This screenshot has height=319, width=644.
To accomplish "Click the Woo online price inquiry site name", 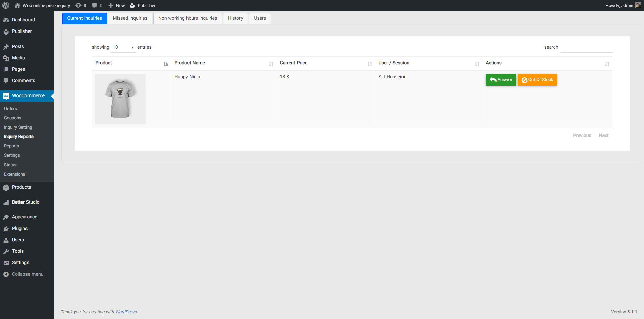I will (x=47, y=5).
